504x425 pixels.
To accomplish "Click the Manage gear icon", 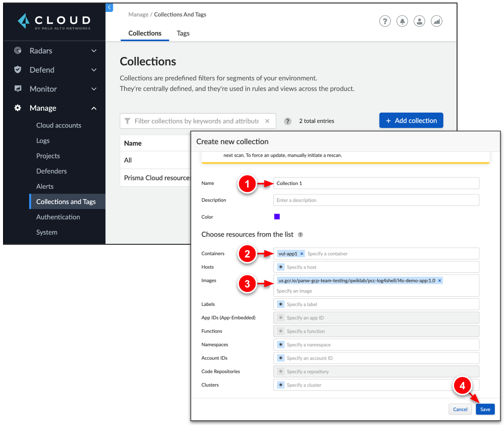I will pyautogui.click(x=18, y=108).
